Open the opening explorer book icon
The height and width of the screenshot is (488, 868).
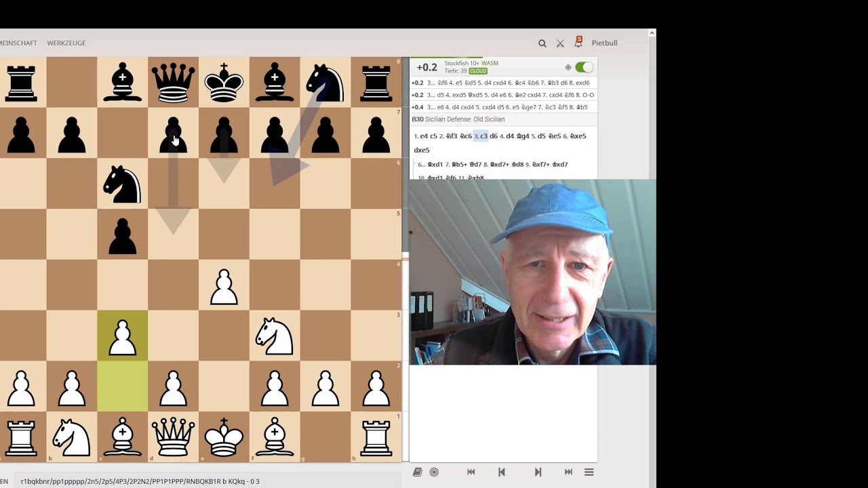(x=418, y=472)
